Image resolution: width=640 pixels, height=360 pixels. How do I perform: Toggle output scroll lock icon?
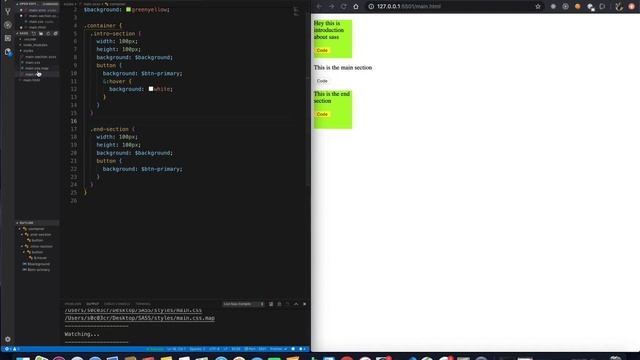(x=280, y=304)
